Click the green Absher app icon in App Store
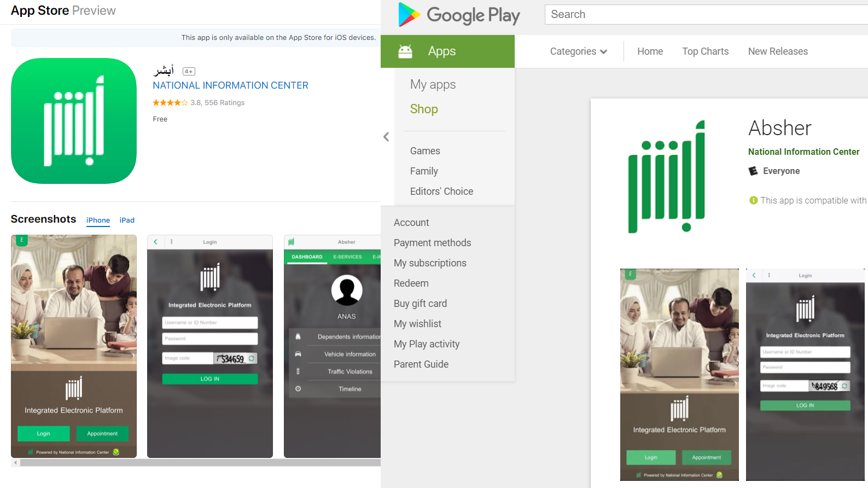This screenshot has width=868, height=488. [74, 121]
